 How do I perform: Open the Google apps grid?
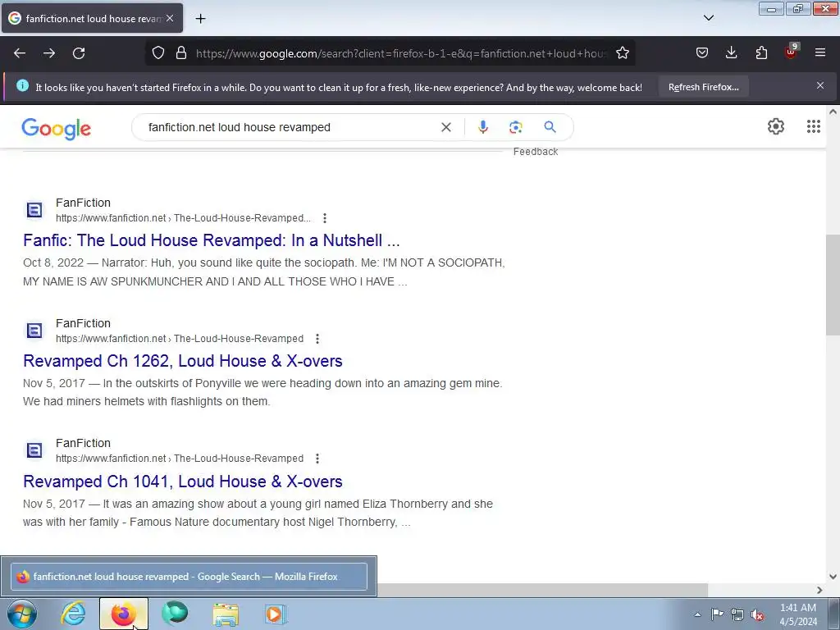click(x=813, y=126)
